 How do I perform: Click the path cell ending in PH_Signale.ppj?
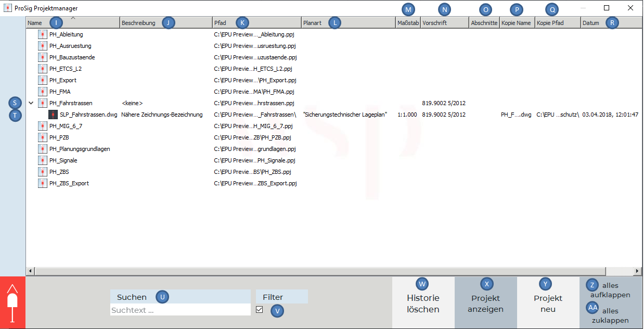click(x=254, y=160)
